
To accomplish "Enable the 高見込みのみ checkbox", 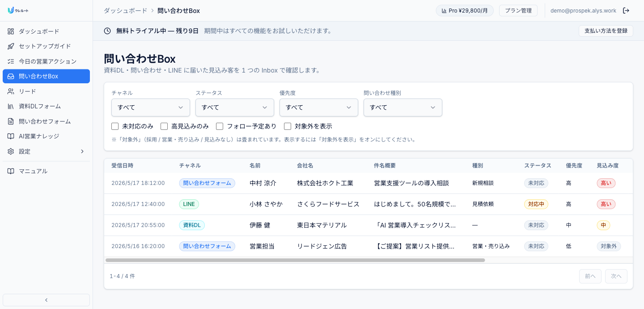I will (164, 126).
